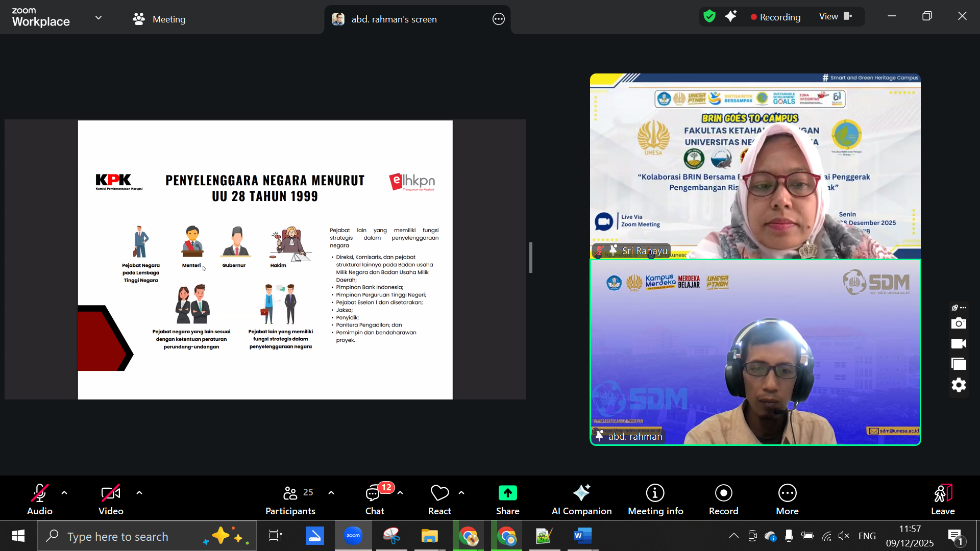Expand Video options arrow

[x=139, y=493]
